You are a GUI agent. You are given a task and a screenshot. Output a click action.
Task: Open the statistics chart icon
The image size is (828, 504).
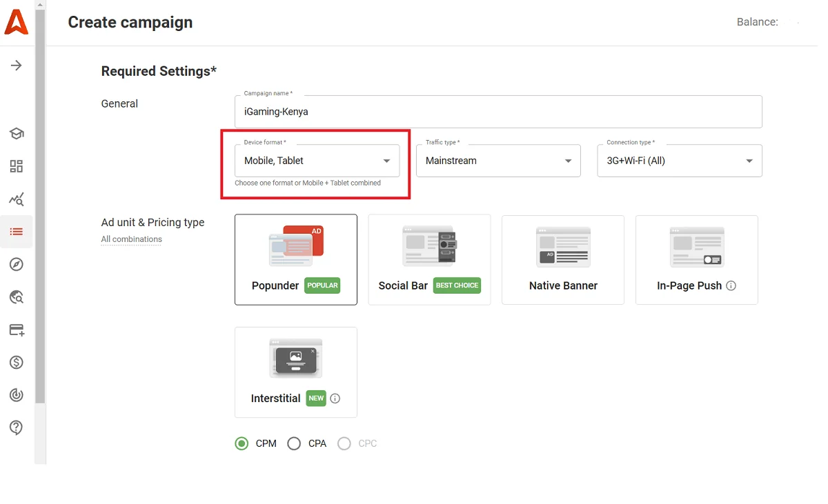coord(17,199)
